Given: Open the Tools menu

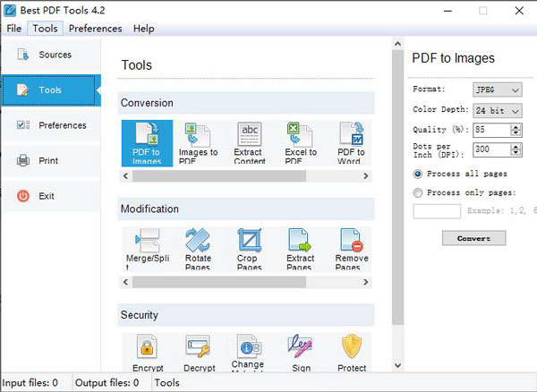Looking at the screenshot, I should (46, 29).
